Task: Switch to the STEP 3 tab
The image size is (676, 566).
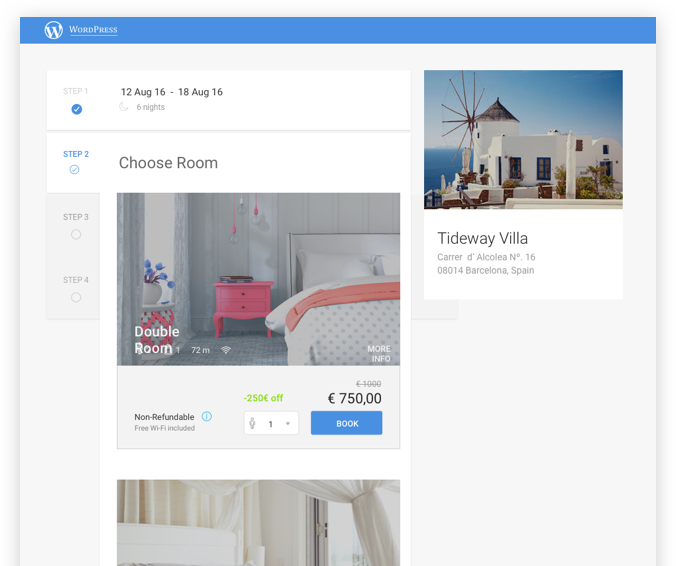Action: pos(76,217)
